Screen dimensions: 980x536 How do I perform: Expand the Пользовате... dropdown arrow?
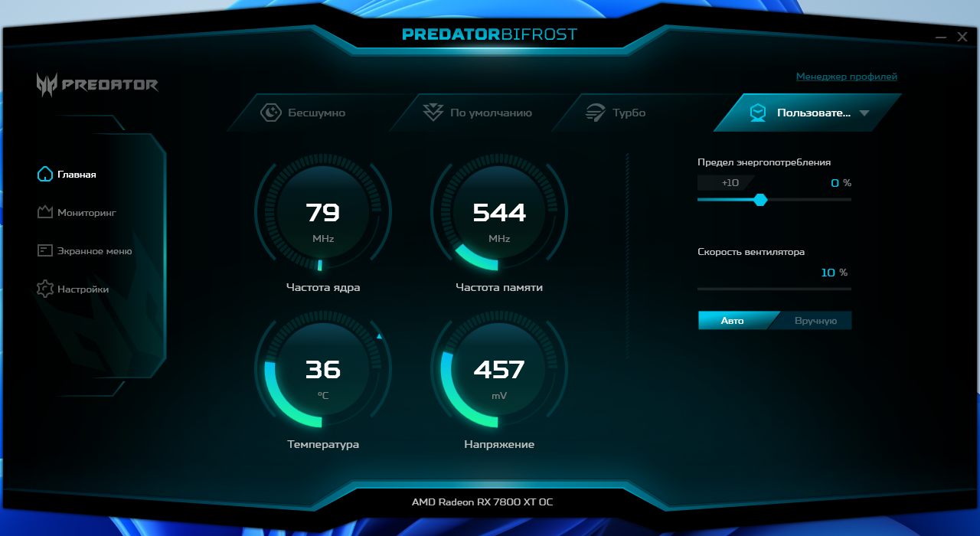click(864, 113)
